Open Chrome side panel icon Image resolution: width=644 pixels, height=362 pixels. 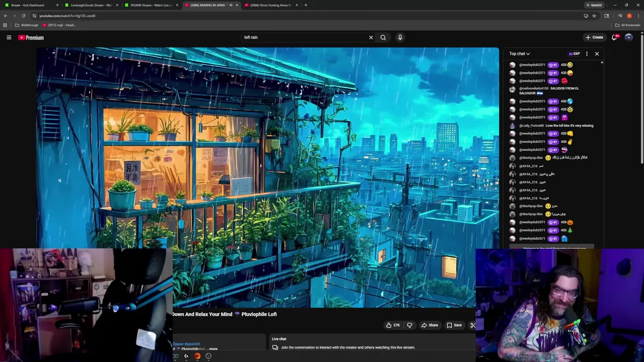tap(607, 16)
